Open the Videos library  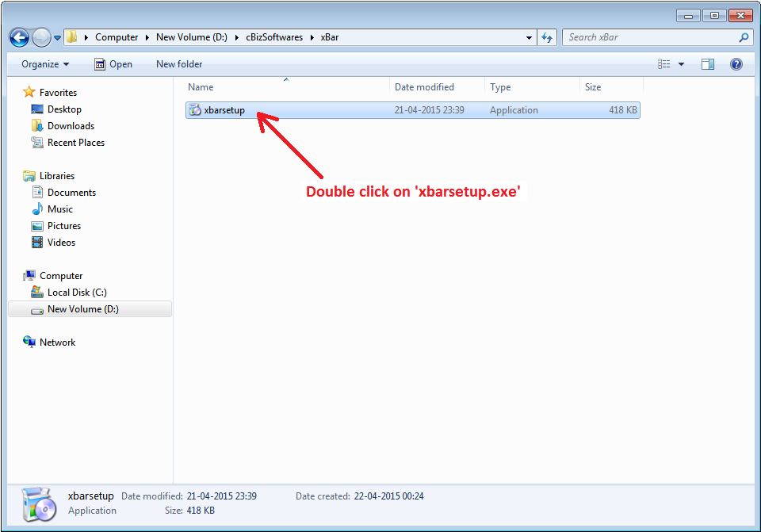coord(61,243)
